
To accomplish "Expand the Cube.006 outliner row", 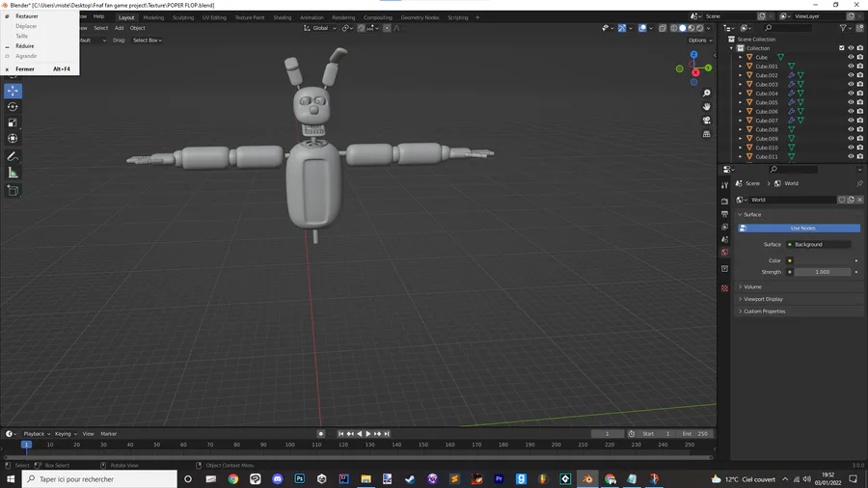I will pos(741,111).
